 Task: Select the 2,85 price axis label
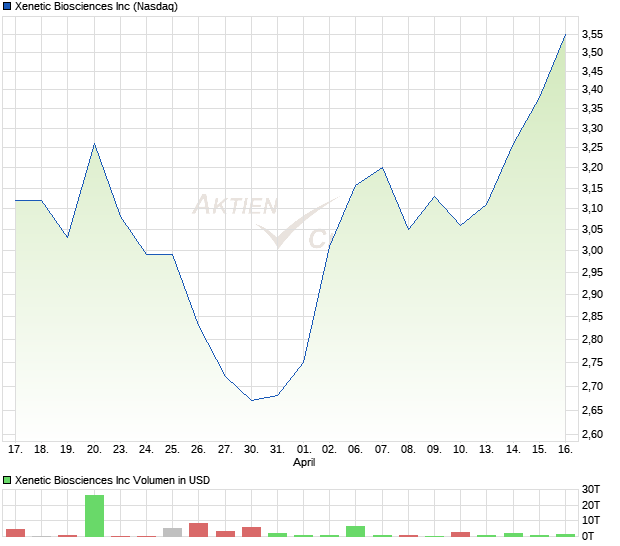(x=592, y=316)
